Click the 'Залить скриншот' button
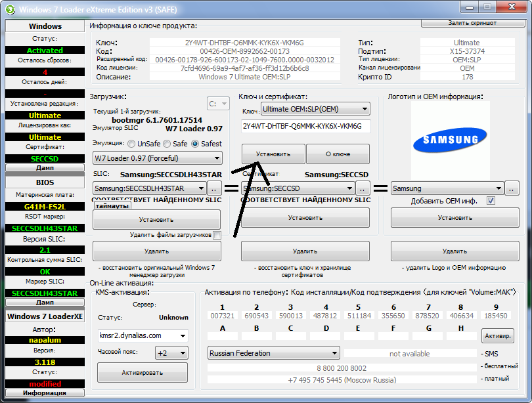 point(473,23)
